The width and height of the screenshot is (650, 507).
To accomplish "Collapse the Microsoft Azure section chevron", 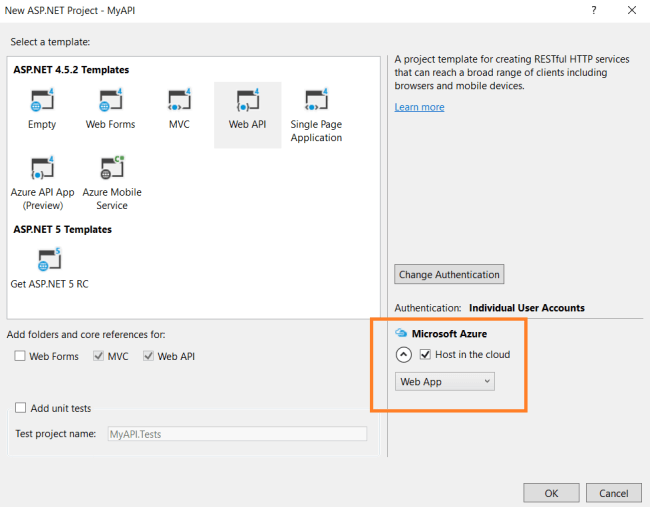I will [404, 355].
